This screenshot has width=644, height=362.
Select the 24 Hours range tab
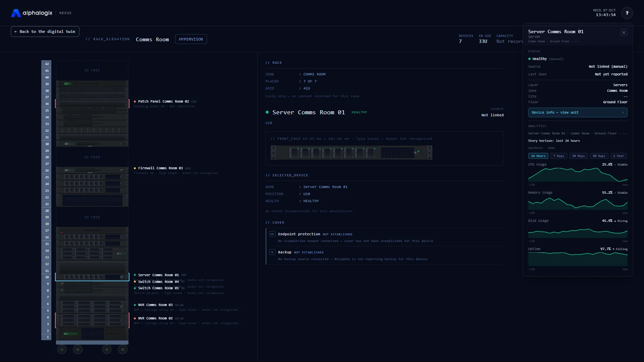pos(538,156)
